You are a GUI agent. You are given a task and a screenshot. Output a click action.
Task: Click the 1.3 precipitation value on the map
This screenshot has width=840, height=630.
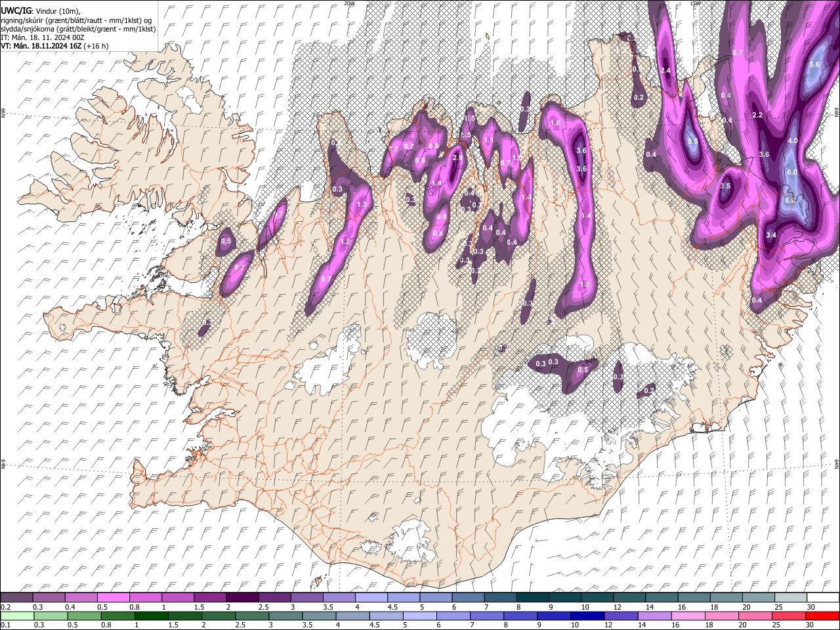tap(362, 205)
